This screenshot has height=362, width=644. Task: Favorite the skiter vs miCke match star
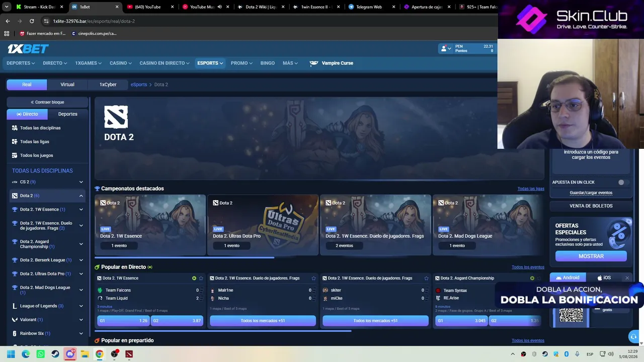click(426, 278)
